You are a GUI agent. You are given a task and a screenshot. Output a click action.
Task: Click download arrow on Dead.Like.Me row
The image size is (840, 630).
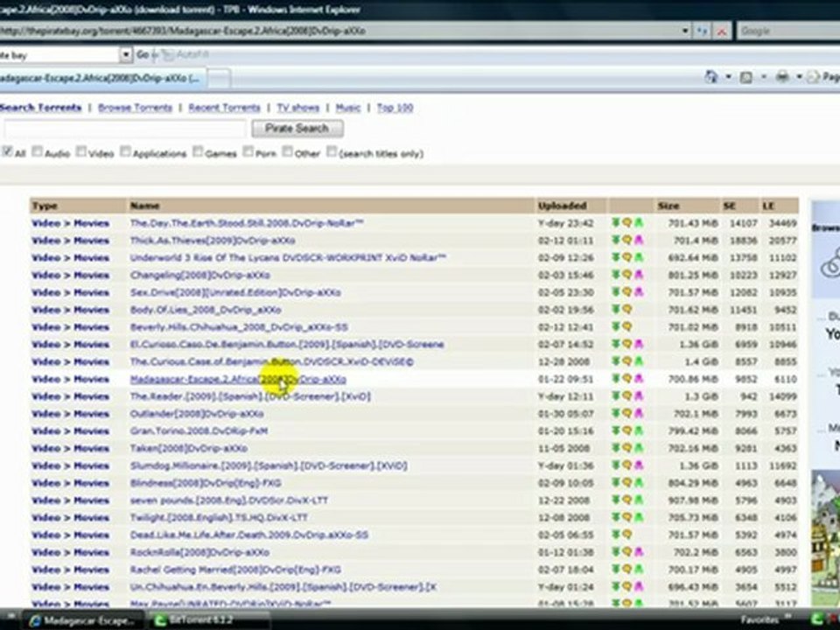click(x=615, y=534)
